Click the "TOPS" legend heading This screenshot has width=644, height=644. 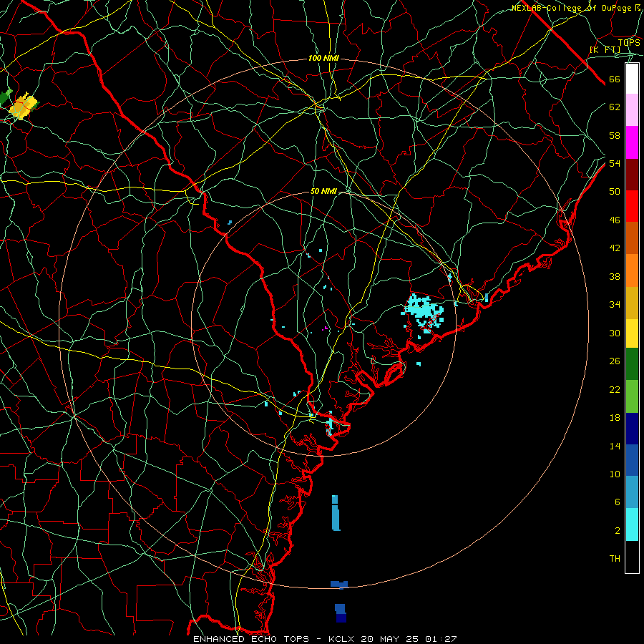point(629,43)
